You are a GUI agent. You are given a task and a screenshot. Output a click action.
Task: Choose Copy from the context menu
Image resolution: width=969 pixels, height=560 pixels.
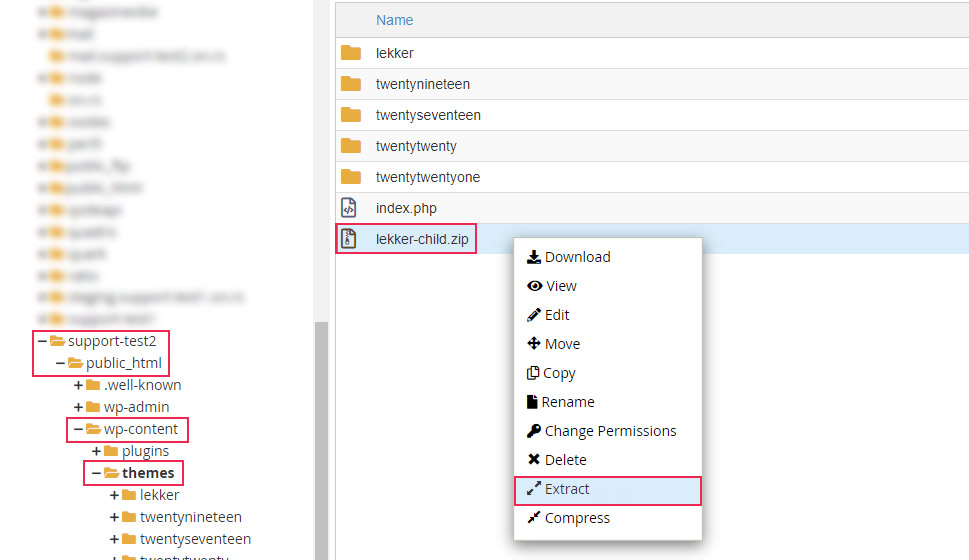tap(607, 373)
